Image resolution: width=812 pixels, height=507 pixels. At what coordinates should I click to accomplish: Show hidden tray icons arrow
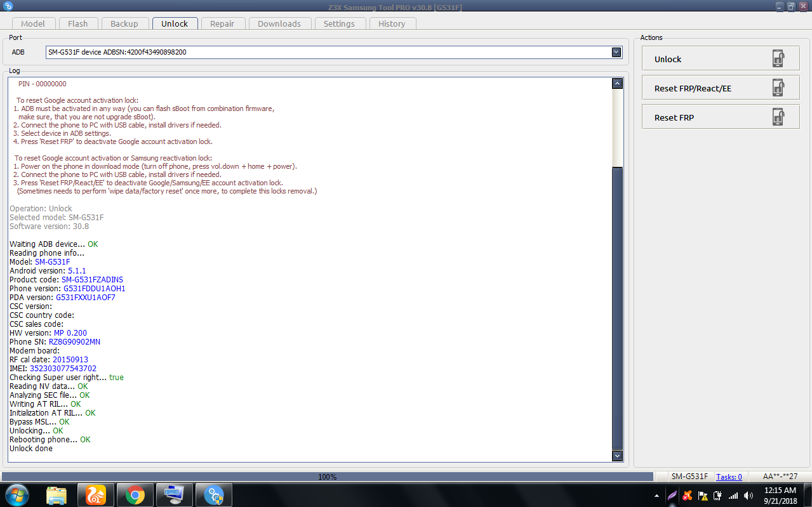[x=656, y=496]
